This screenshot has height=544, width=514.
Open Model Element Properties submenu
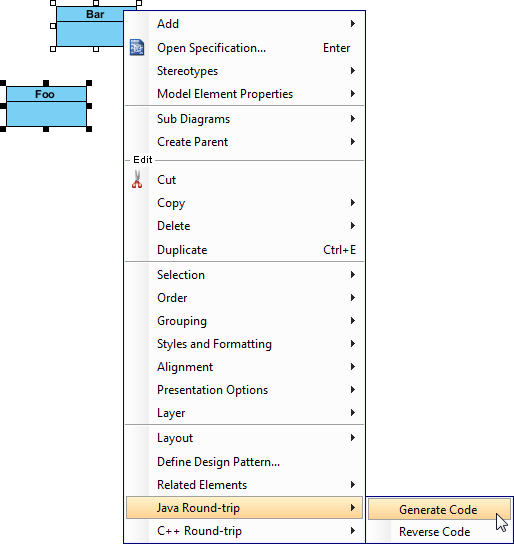pos(244,94)
